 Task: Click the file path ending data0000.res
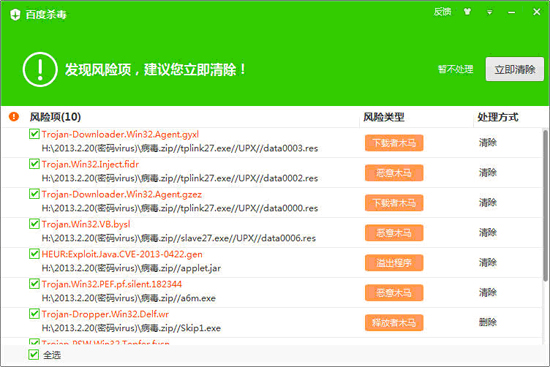click(x=180, y=208)
